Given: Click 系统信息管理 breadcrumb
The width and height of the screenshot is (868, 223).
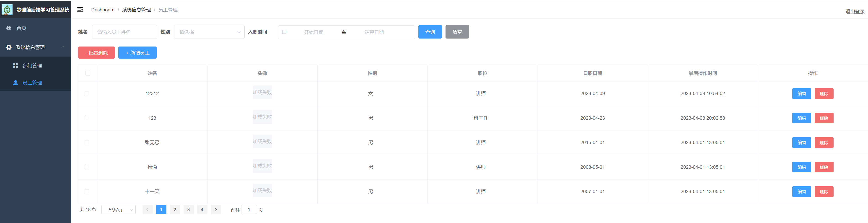Looking at the screenshot, I should pos(137,10).
